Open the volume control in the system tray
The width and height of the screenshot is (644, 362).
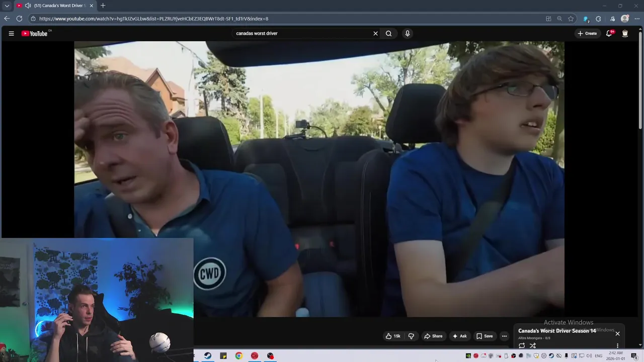[x=589, y=356]
